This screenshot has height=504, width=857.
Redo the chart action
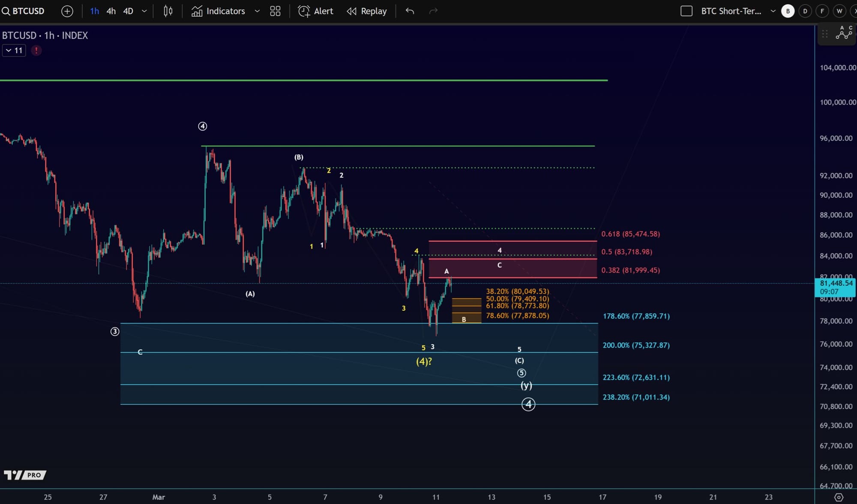tap(433, 11)
